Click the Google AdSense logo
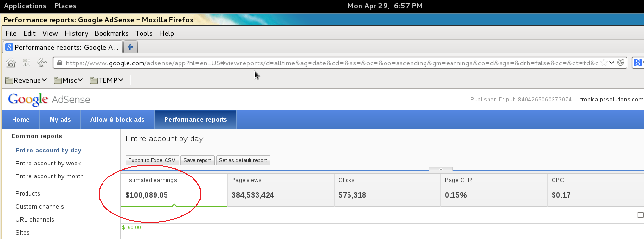 coord(49,100)
